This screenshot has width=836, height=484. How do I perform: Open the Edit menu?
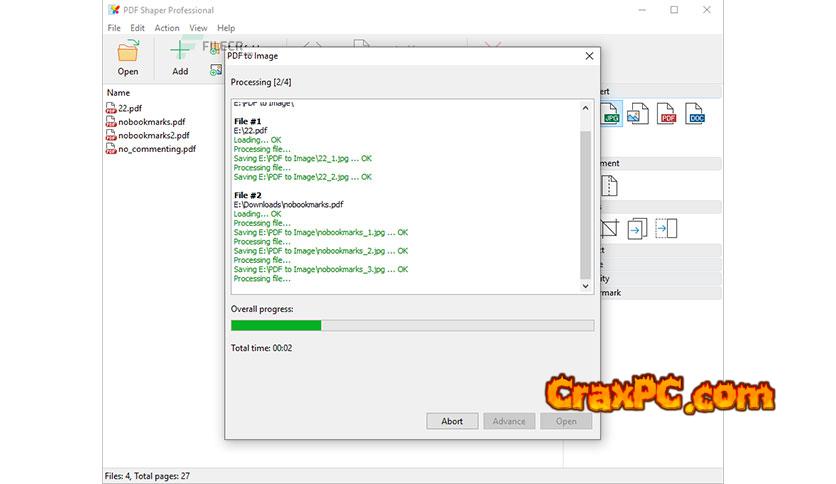click(138, 28)
